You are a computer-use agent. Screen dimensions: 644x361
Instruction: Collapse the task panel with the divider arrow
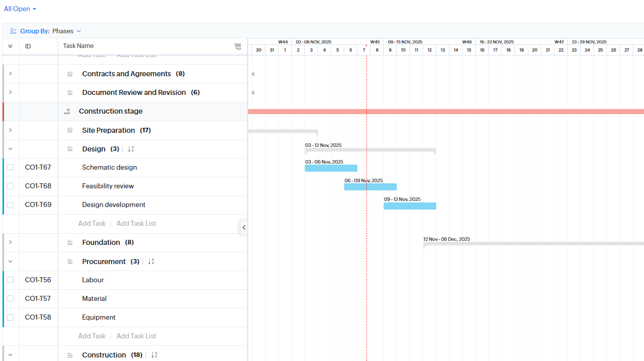point(244,227)
